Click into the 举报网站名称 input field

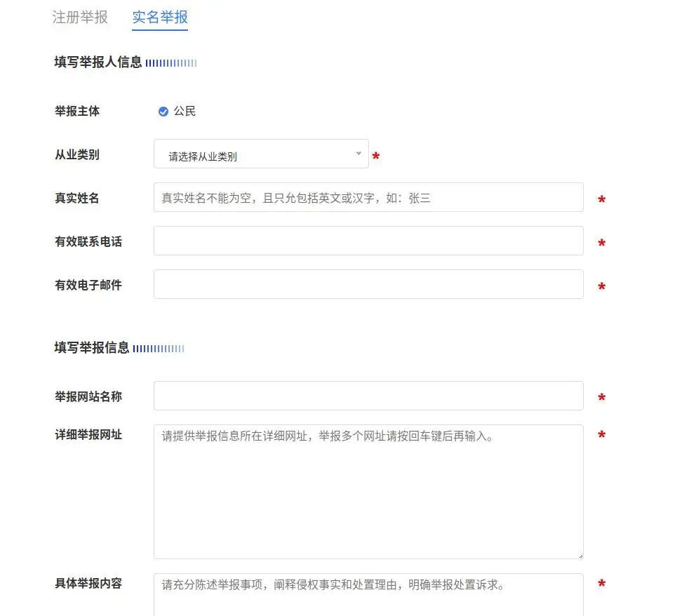pos(368,395)
